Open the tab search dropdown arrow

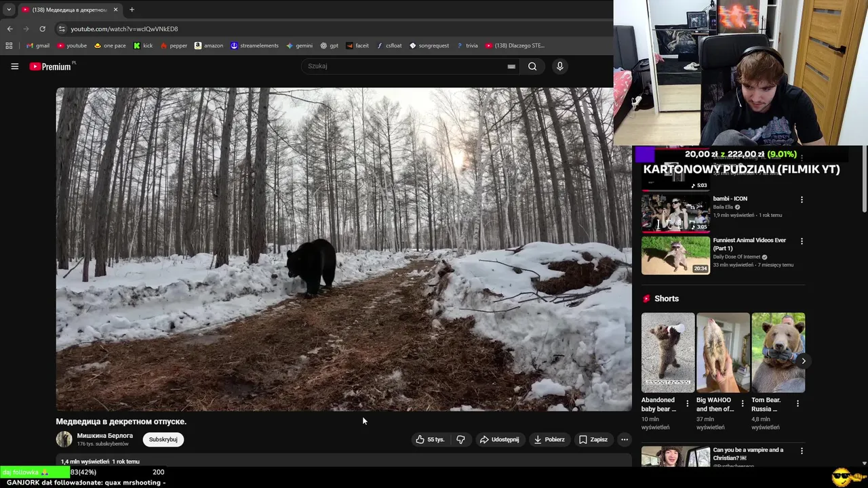click(x=9, y=9)
